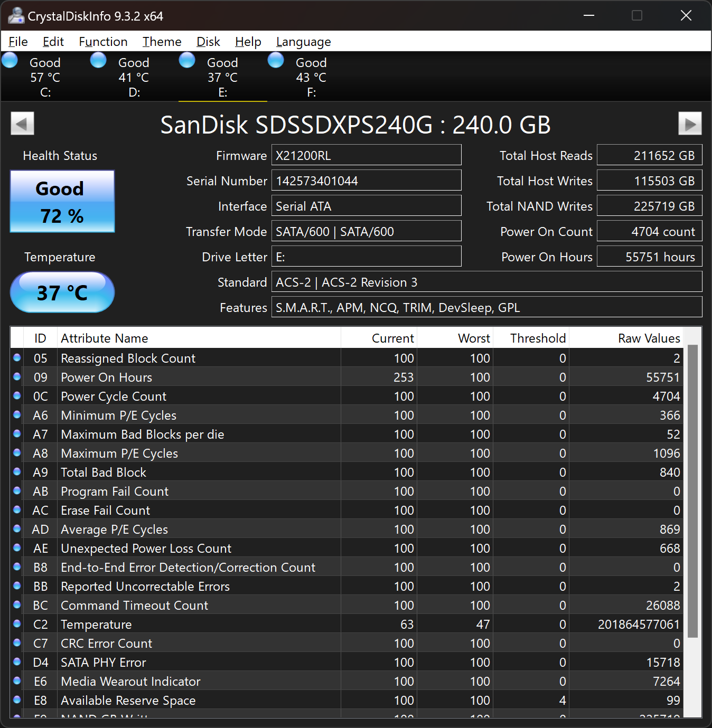Click the previous disk left arrow button
712x728 pixels.
coord(22,124)
